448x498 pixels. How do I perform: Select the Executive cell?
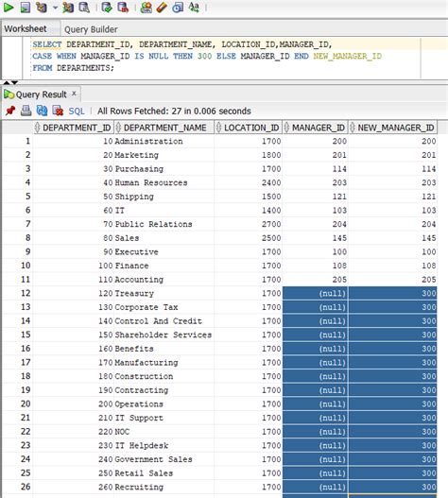tap(164, 251)
